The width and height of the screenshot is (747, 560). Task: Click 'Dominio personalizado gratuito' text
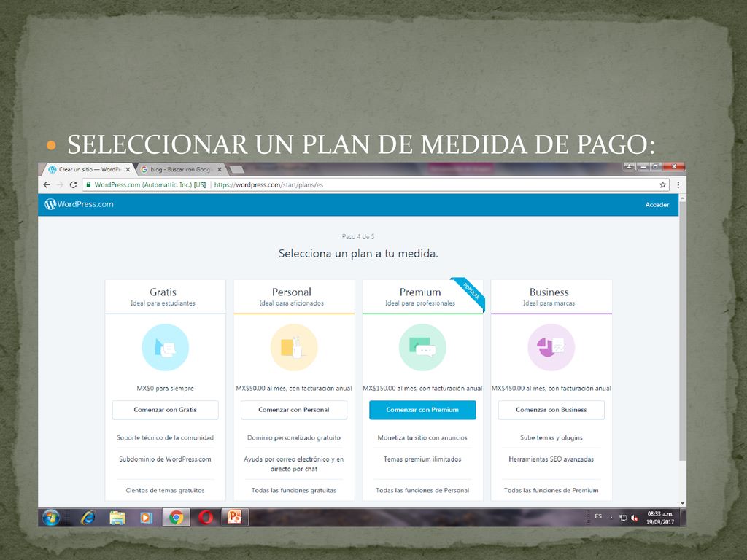(x=294, y=437)
